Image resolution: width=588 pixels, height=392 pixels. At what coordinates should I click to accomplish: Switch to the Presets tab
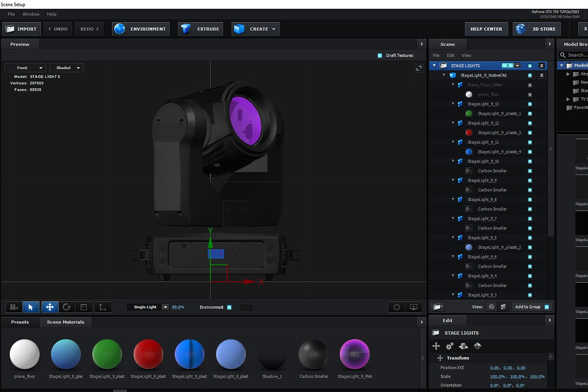click(20, 322)
